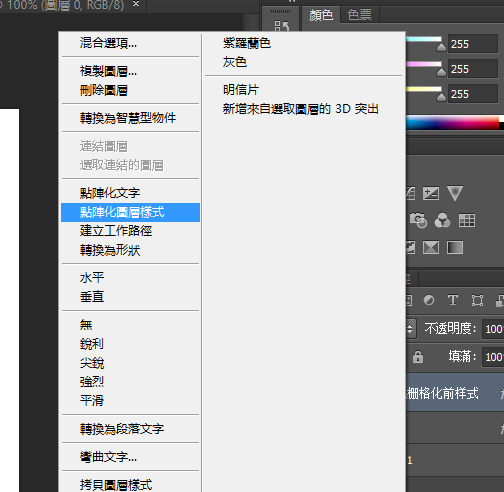The image size is (504, 492).
Task: Click highlighted 點陣化圖層樣式 item
Action: tap(130, 212)
